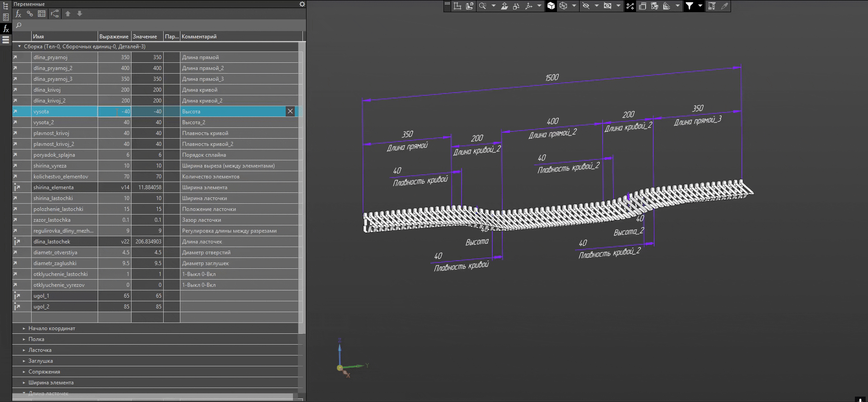Viewport: 868px width, 402px height.
Task: Open the variables table icon
Action: tap(42, 14)
